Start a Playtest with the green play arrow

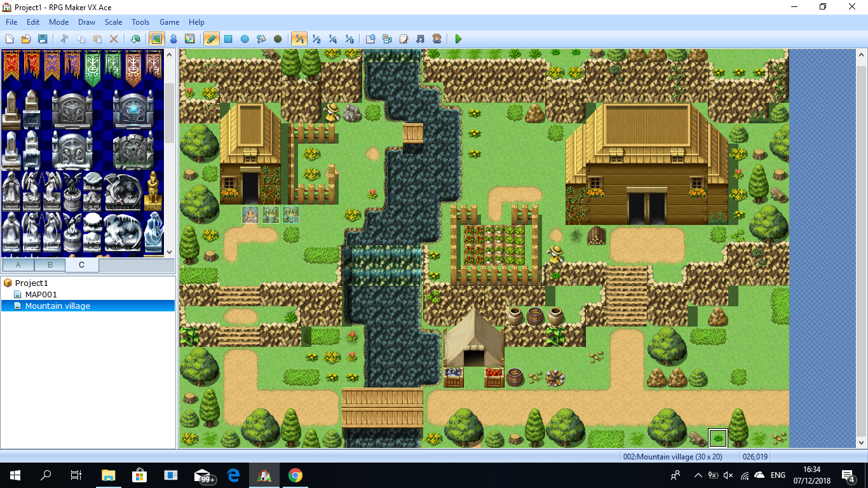458,39
